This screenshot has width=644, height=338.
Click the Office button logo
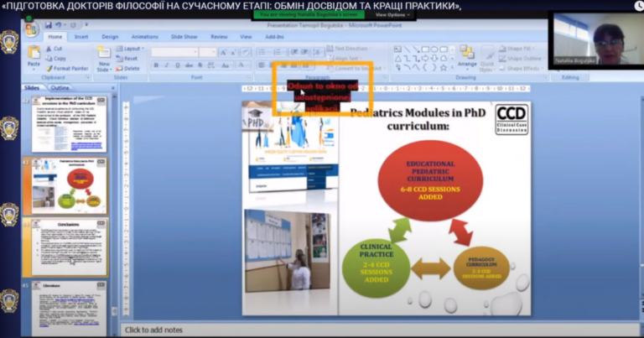[32, 31]
